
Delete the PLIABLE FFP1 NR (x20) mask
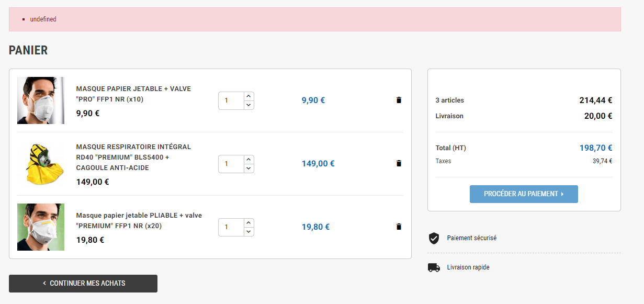[399, 227]
